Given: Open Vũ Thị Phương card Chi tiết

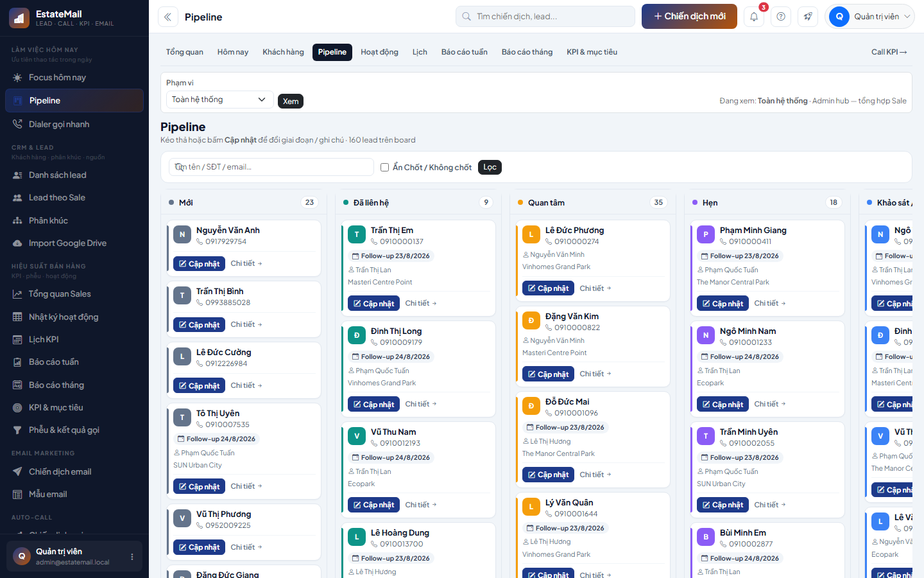Looking at the screenshot, I should (x=246, y=548).
